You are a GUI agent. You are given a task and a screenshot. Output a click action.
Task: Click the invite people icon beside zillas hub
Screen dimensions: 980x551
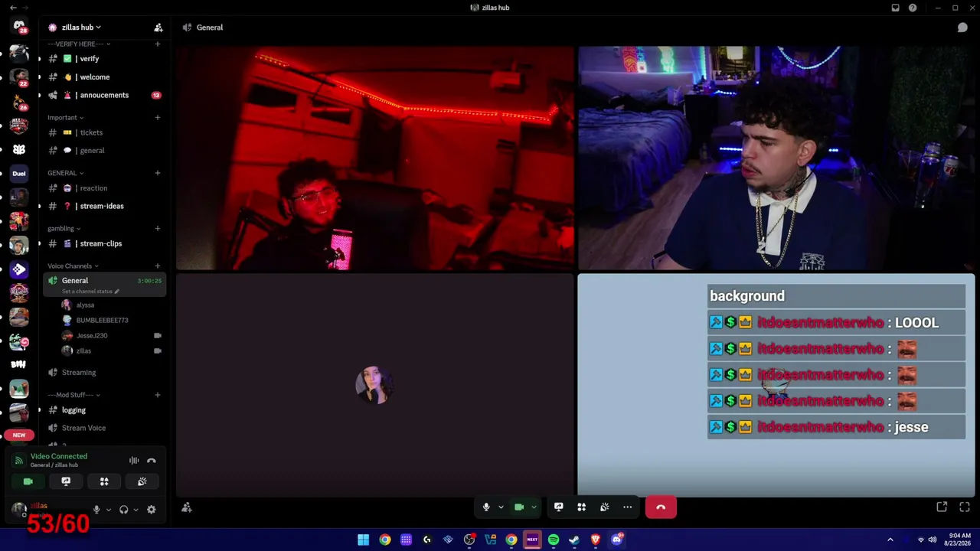click(158, 28)
